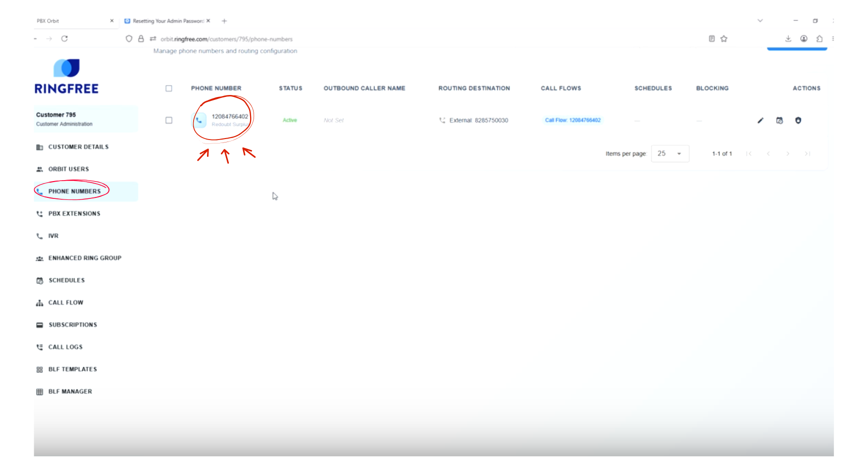The image size is (868, 475).
Task: Click the blocking shield icon in Actions
Action: click(x=798, y=120)
